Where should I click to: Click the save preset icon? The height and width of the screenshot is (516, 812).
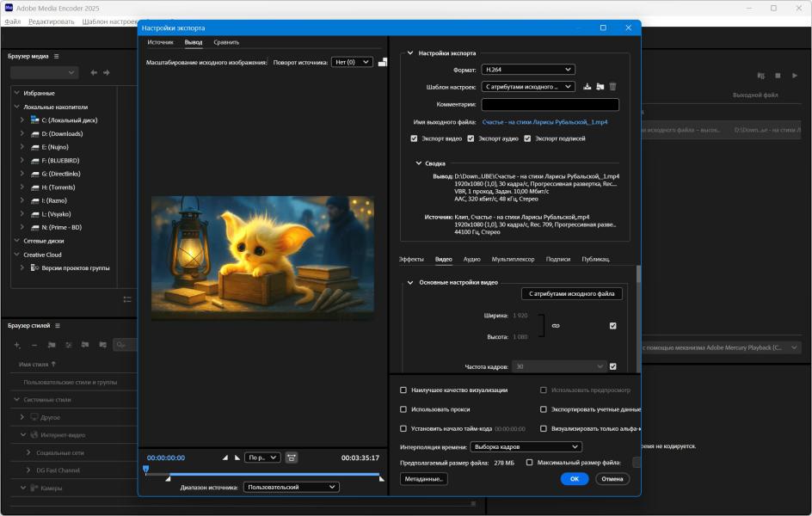click(587, 87)
